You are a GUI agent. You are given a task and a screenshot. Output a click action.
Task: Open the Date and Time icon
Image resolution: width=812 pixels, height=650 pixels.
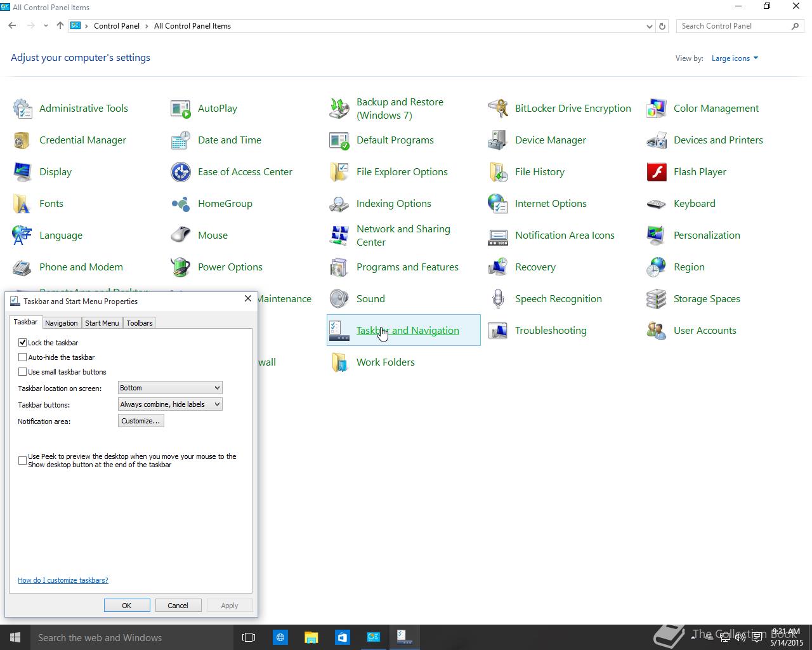(181, 140)
